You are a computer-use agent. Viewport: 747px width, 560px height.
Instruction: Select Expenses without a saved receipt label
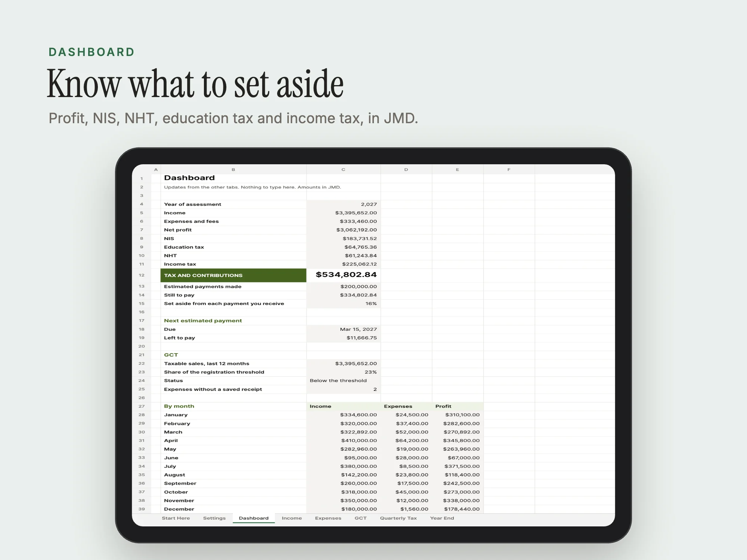point(233,389)
